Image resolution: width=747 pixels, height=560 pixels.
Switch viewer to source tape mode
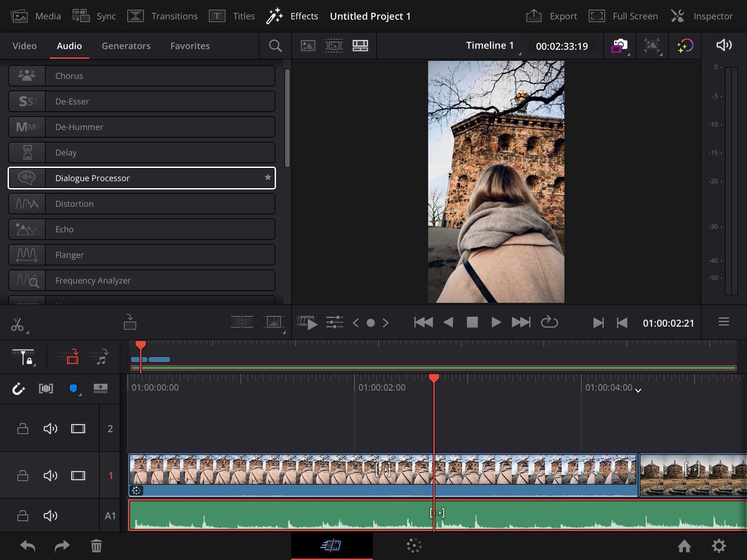coord(334,46)
